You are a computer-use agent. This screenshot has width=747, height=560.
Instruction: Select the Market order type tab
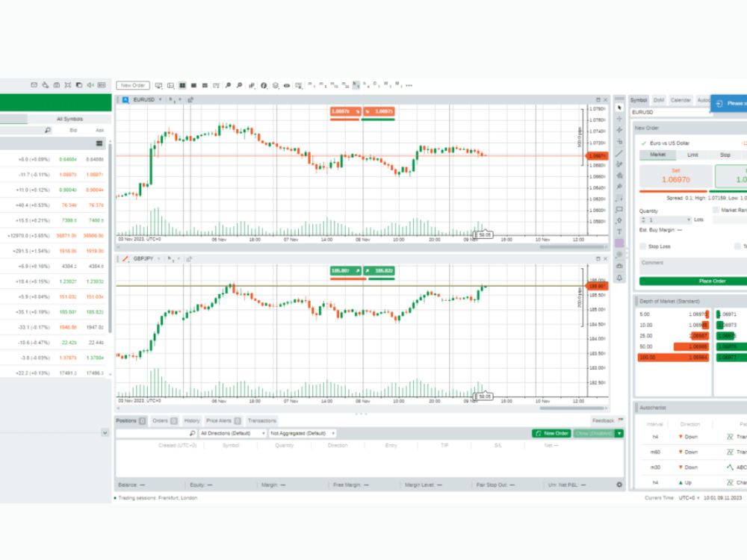[657, 155]
